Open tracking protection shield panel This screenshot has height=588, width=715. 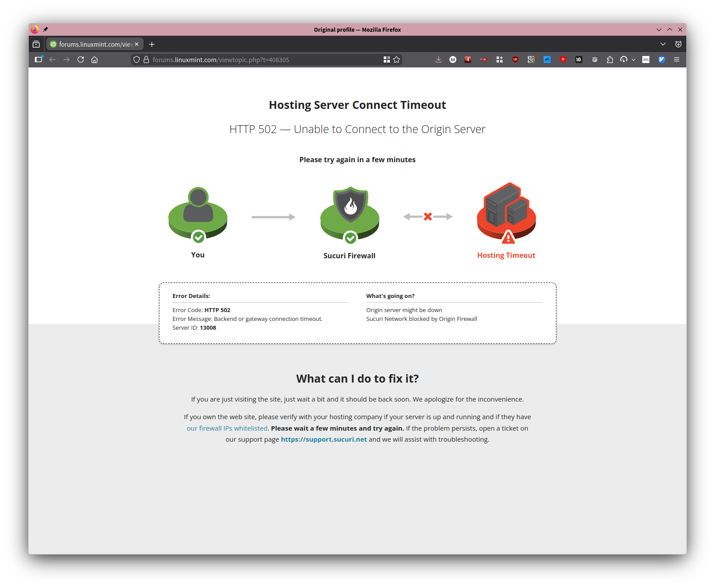click(x=137, y=60)
